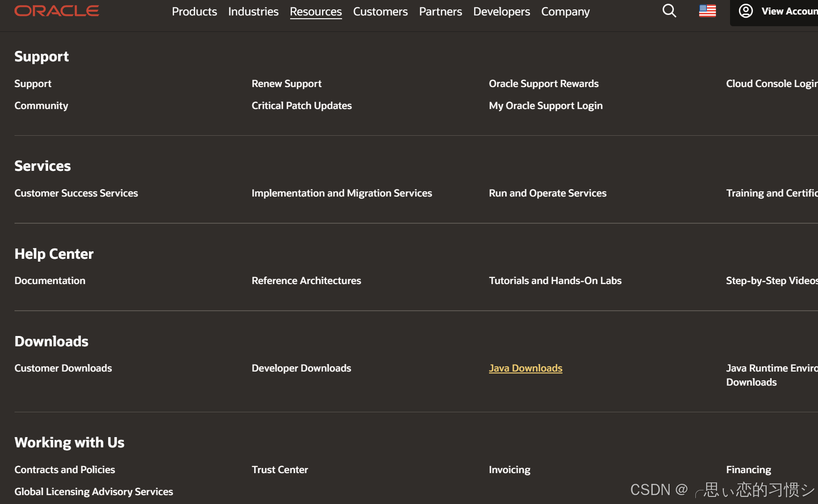Open the Invoicing link

(x=510, y=470)
